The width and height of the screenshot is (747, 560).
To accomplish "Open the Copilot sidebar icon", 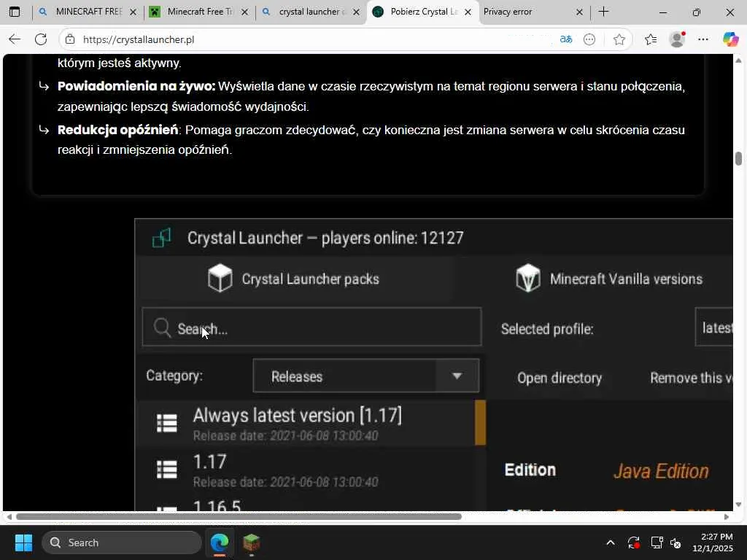I will tap(729, 39).
